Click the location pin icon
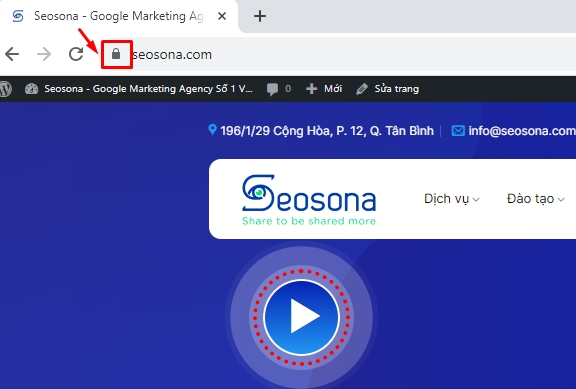 (212, 130)
